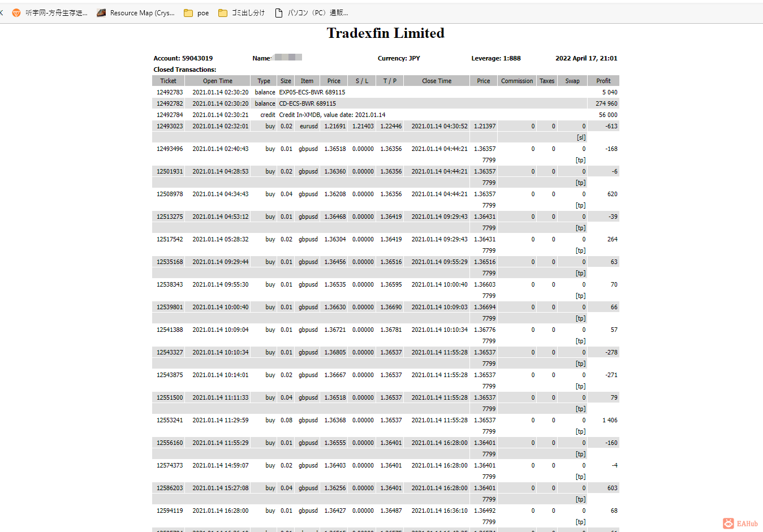763x532 pixels.
Task: Select ticket number 12556160
Action: pyautogui.click(x=170, y=443)
